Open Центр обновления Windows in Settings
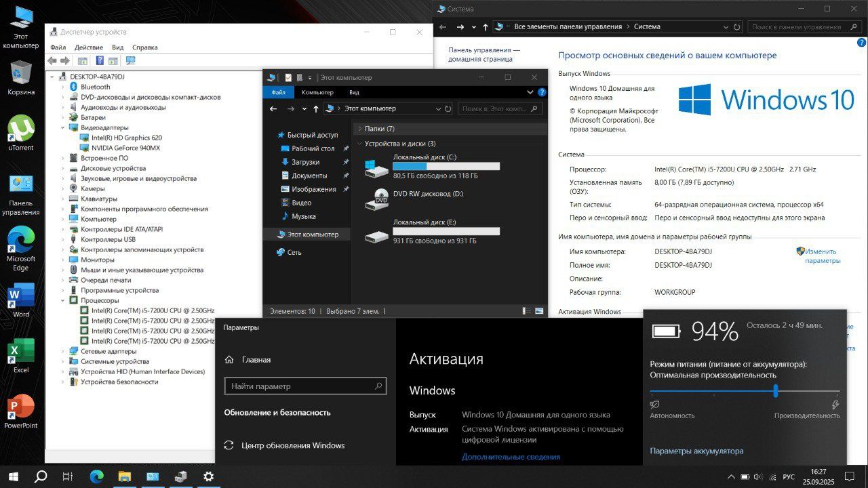Image resolution: width=868 pixels, height=488 pixels. pos(285,445)
